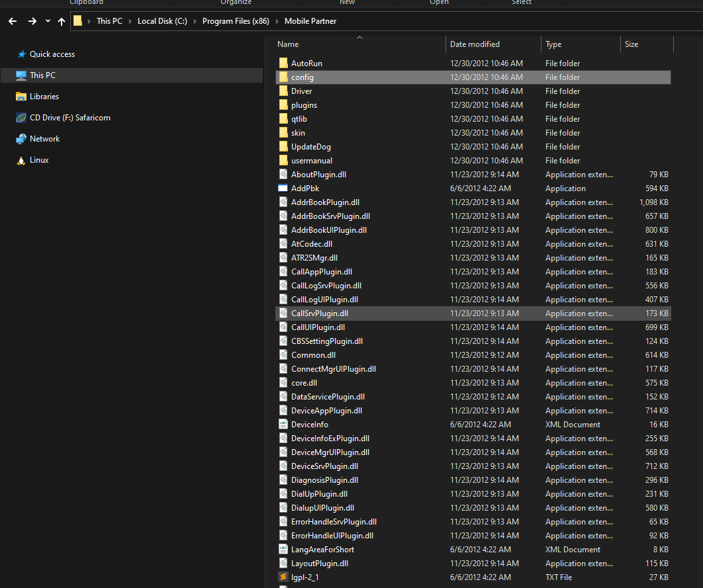Screen dimensions: 703x588
Task: Open the recent locations dropdown arrow
Action: point(48,21)
